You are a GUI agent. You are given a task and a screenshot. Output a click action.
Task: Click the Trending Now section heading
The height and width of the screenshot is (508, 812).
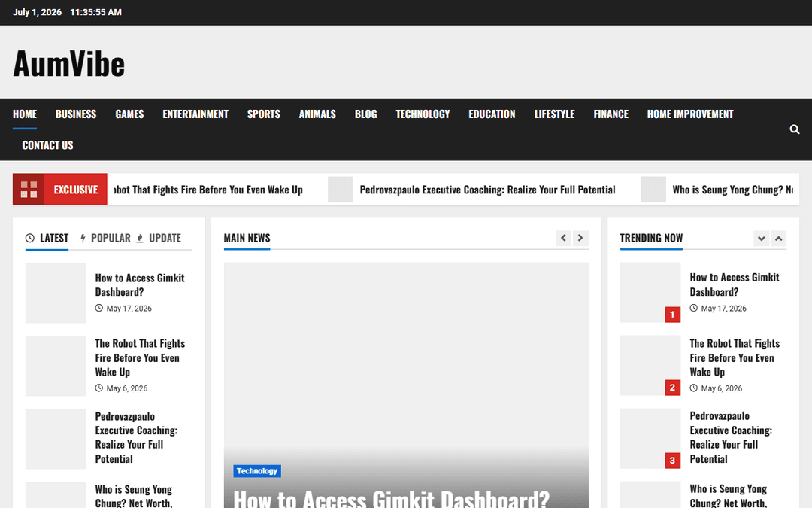tap(651, 238)
